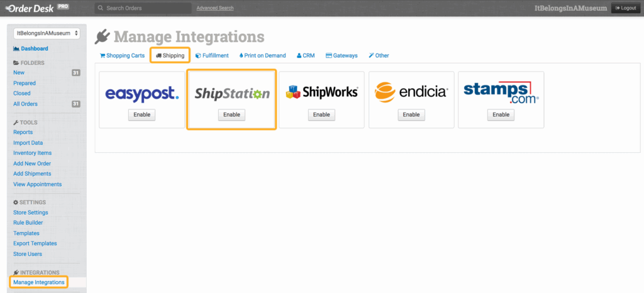The width and height of the screenshot is (644, 293).
Task: Switch to the Shopping Carts tab
Action: [123, 55]
